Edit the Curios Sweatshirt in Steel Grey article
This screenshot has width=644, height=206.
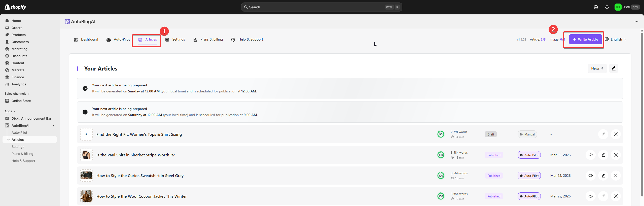(603, 176)
